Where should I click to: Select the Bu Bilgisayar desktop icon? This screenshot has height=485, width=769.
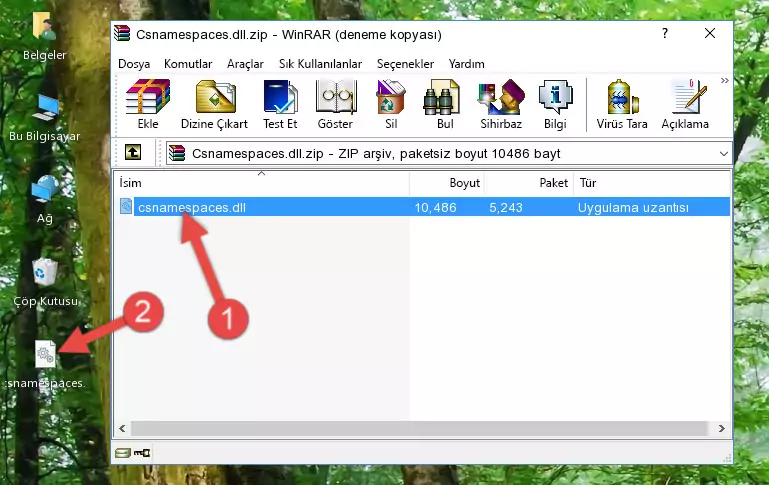point(44,118)
